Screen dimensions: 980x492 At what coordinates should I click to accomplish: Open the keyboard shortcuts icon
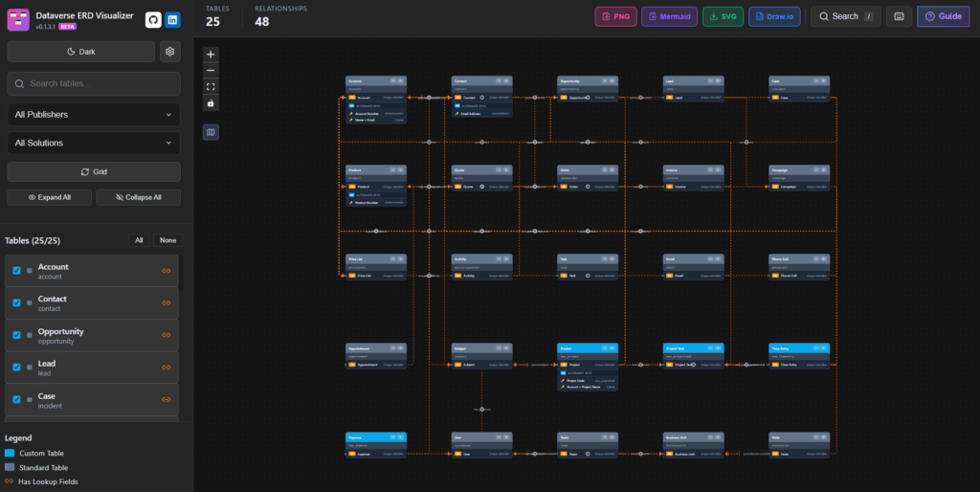coord(899,16)
